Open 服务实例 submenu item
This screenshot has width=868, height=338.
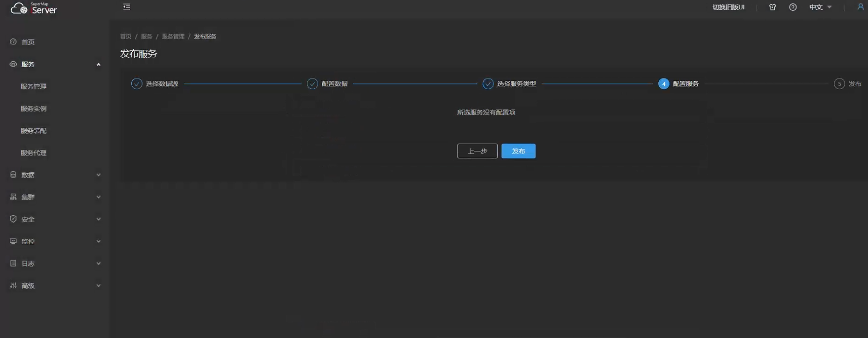click(34, 109)
